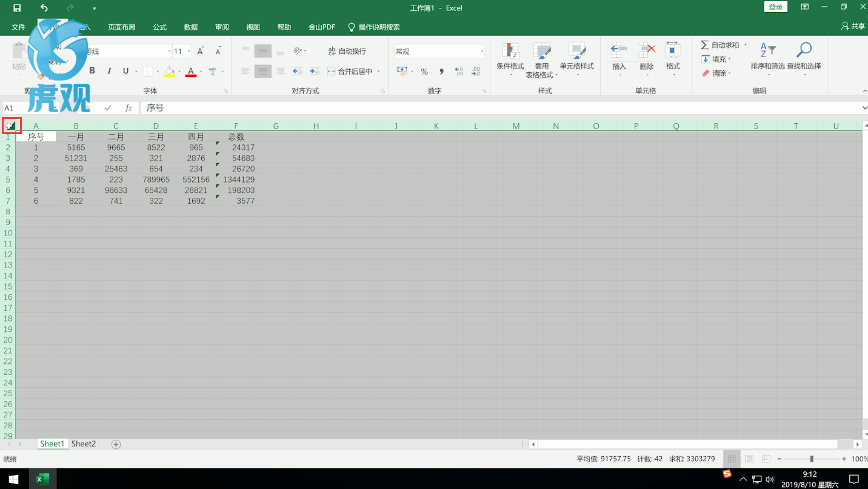Open the 页面布局 ribbon tab
This screenshot has height=489, width=868.
122,27
